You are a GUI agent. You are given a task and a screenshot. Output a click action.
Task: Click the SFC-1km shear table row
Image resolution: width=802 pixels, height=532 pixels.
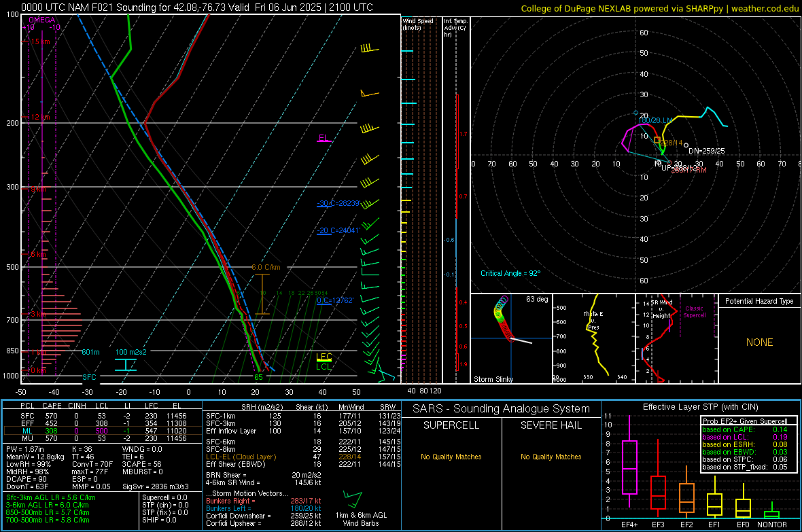(303, 416)
